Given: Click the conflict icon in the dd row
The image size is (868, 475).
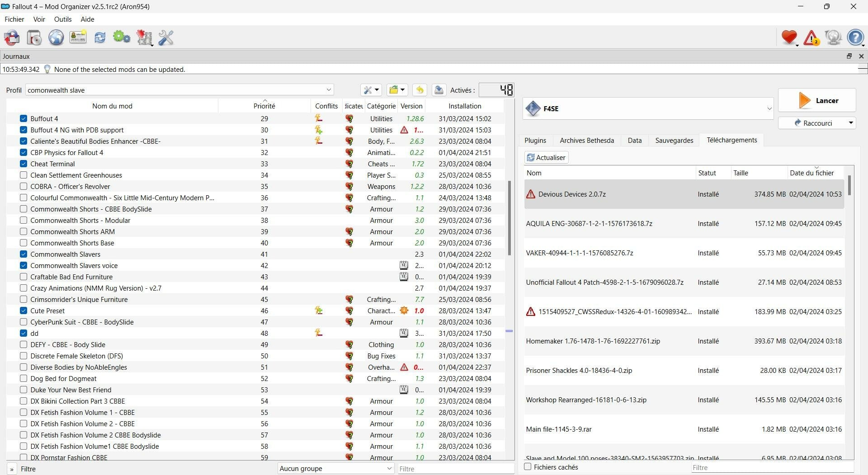Looking at the screenshot, I should 319,333.
